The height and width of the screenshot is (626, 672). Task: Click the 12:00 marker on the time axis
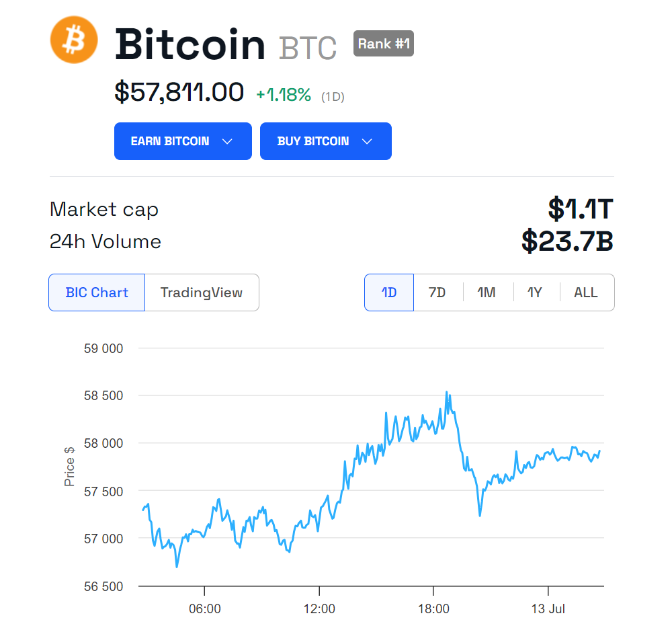click(x=319, y=609)
